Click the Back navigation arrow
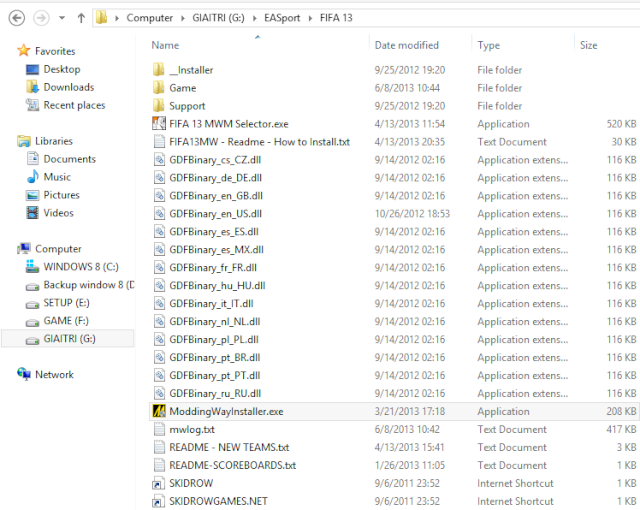 coord(17,18)
